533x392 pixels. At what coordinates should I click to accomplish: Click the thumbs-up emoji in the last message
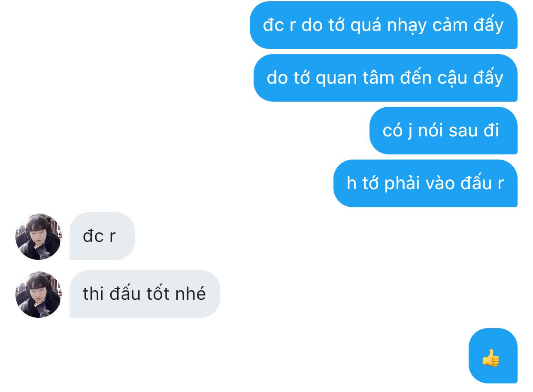(x=491, y=358)
